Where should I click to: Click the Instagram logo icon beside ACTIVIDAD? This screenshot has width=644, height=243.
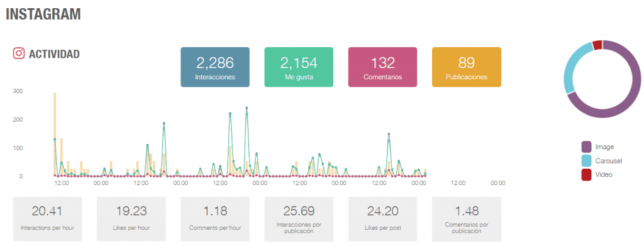click(18, 54)
